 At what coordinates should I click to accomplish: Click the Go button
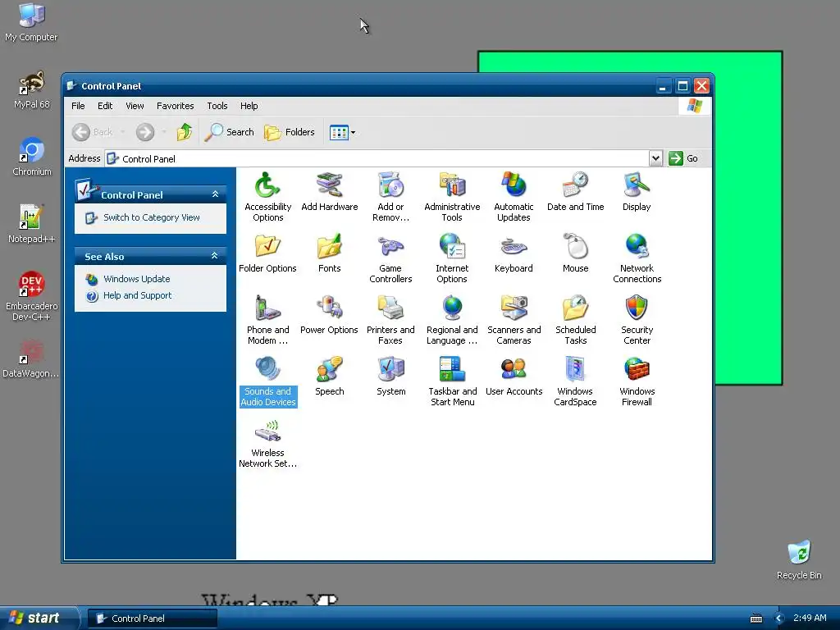tap(683, 158)
